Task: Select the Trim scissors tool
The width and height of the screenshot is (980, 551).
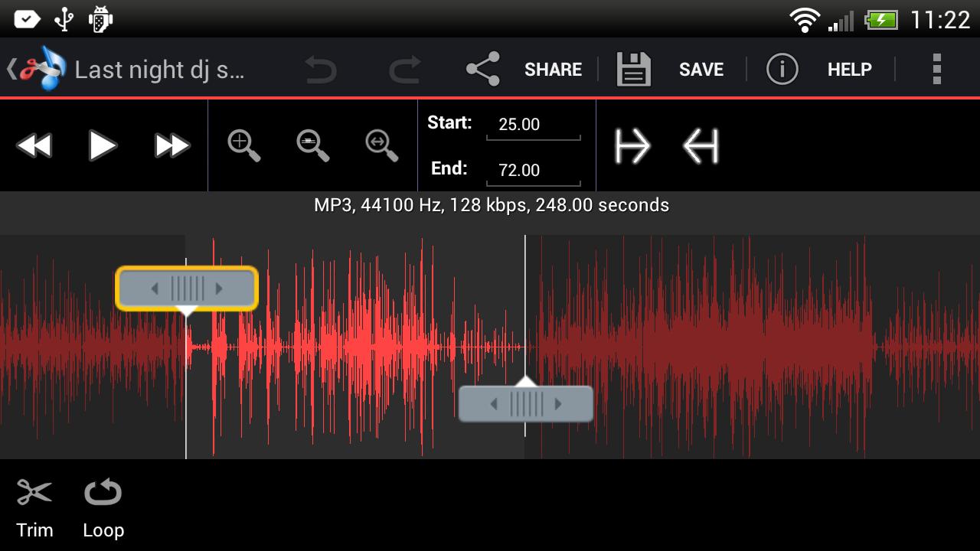Action: click(x=34, y=507)
